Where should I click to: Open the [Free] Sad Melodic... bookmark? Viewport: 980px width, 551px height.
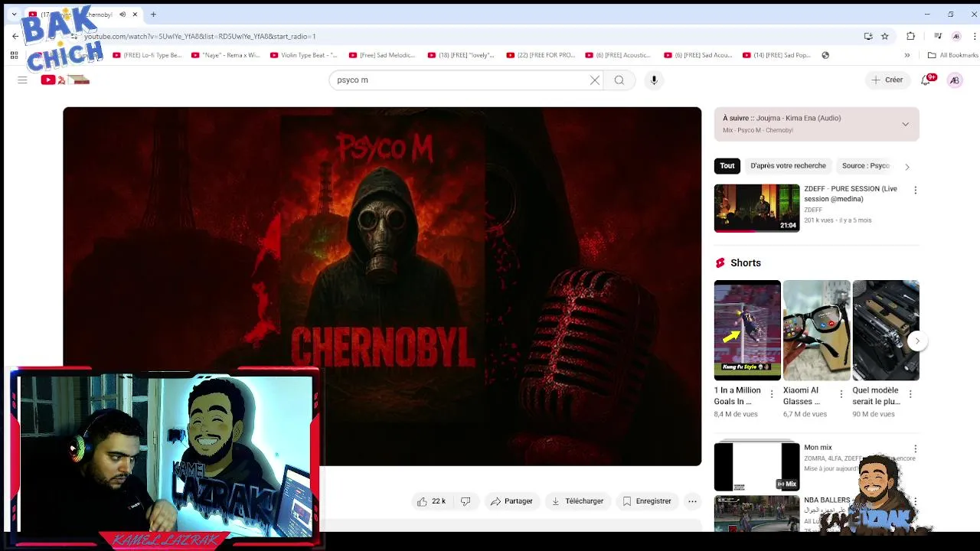pyautogui.click(x=383, y=55)
